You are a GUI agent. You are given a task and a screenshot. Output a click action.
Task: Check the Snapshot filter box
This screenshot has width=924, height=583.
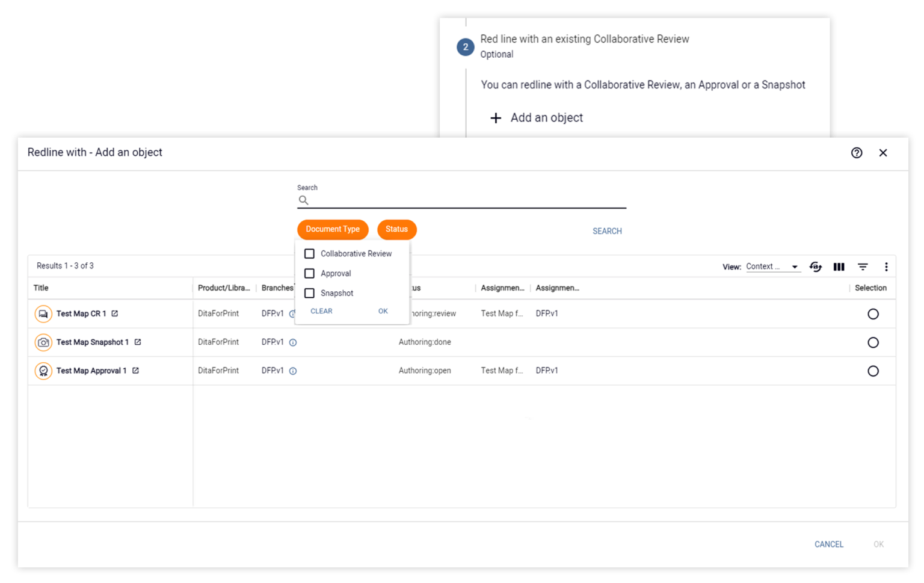coord(309,294)
